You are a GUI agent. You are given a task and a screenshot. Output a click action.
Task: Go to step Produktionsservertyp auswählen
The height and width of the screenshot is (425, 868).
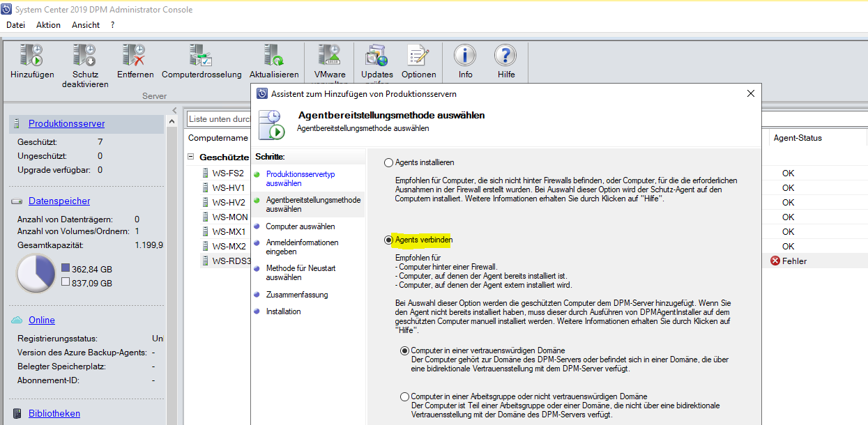click(300, 179)
